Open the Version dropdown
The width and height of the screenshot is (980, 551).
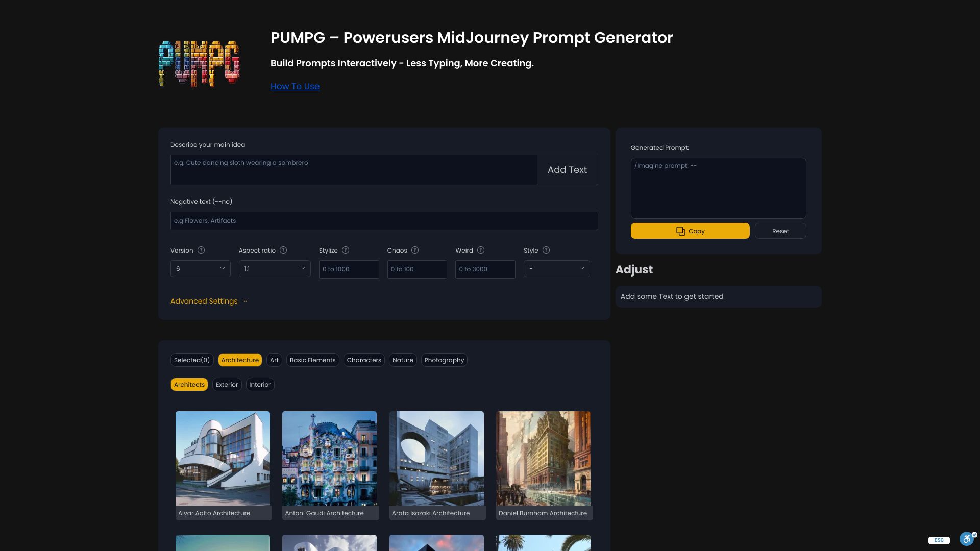click(x=200, y=268)
